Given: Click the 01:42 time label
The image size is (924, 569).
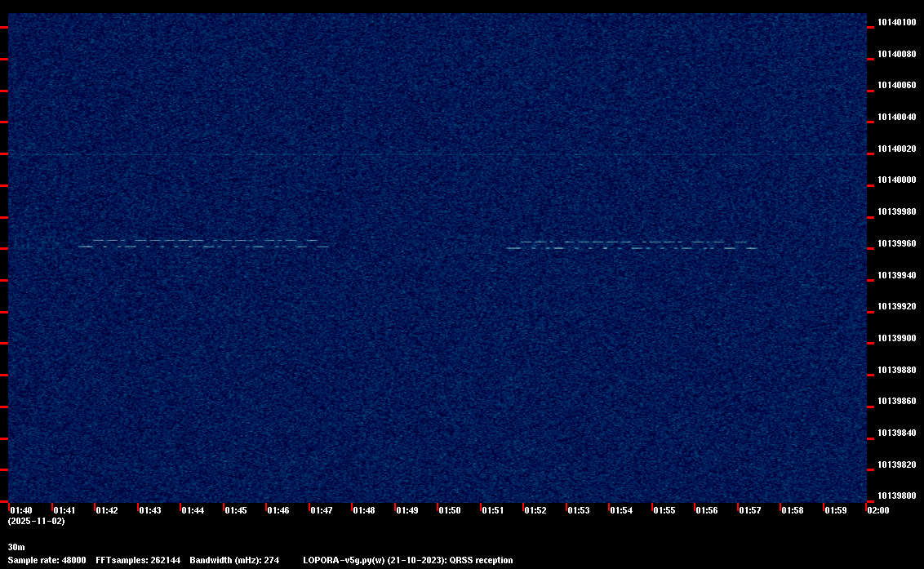Looking at the screenshot, I should pyautogui.click(x=107, y=510).
